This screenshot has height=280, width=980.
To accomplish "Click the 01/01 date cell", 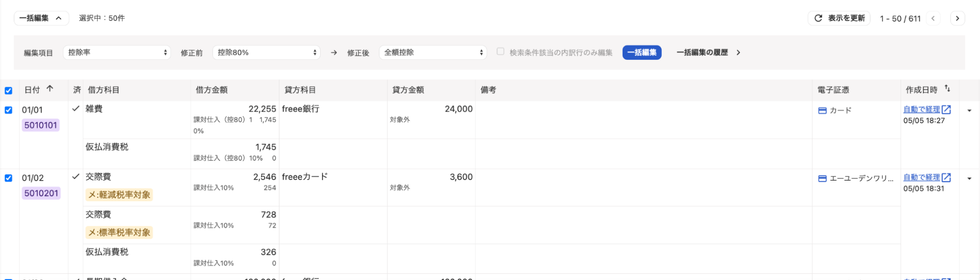I will tap(32, 110).
